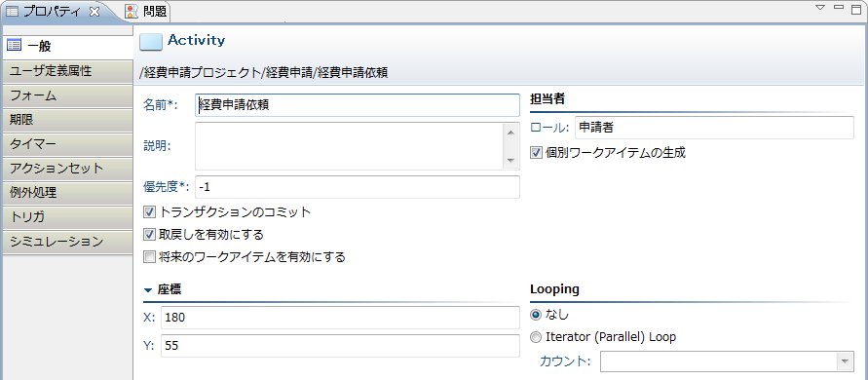The height and width of the screenshot is (380, 868).
Task: Click the 優先度*: label
Action: coord(166,187)
